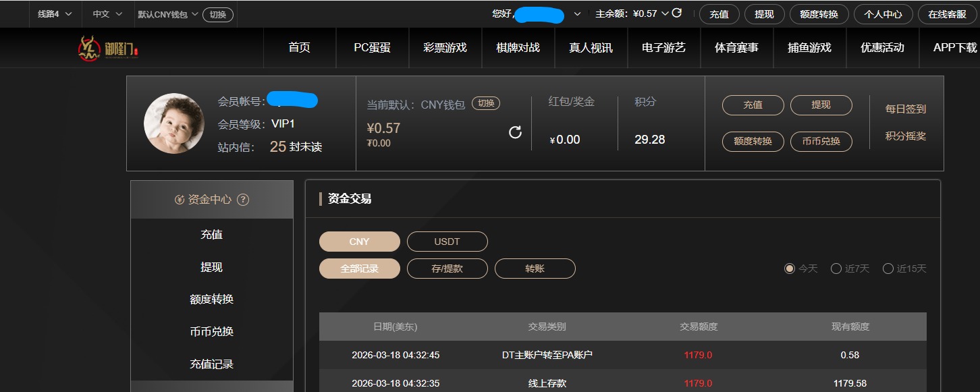Expand the 主余额 balance dropdown arrow

665,13
